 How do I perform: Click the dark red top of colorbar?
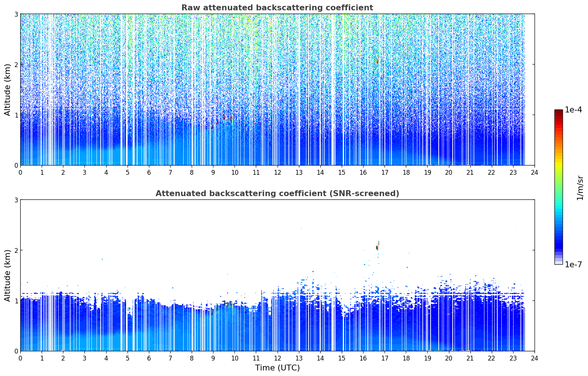558,112
